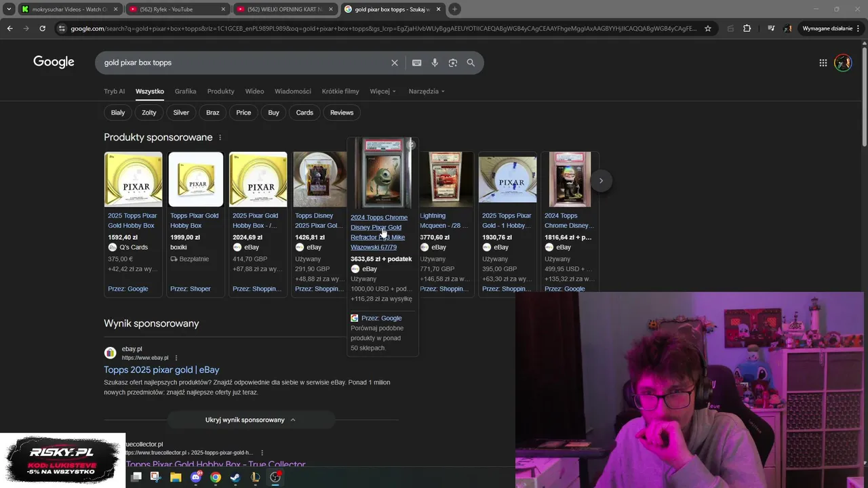868x488 pixels.
Task: Open the media control playlist icon
Action: [771, 28]
